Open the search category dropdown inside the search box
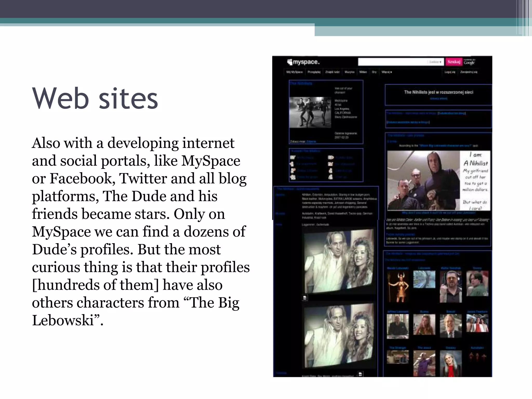This screenshot has width=532, height=399. coord(435,62)
